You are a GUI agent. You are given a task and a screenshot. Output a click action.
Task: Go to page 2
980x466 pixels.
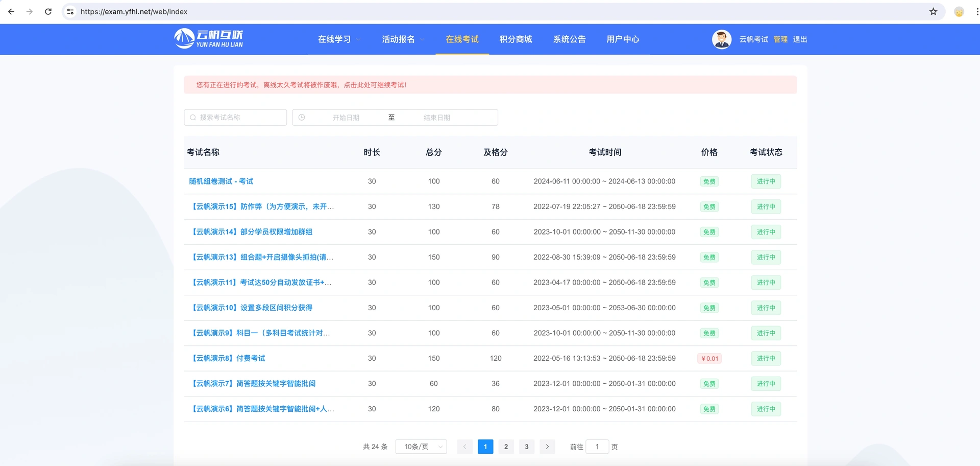pyautogui.click(x=506, y=447)
